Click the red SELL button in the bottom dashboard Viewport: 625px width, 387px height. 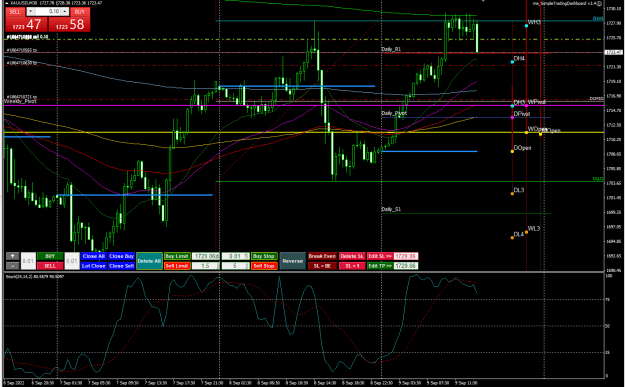coord(50,266)
